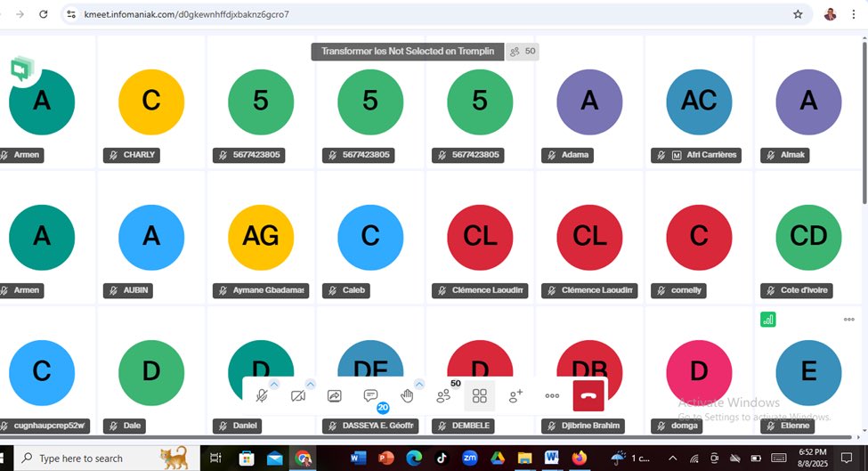Click moderator badge on Afri Carrières label
Viewport: 868px width, 471px height.
point(677,156)
